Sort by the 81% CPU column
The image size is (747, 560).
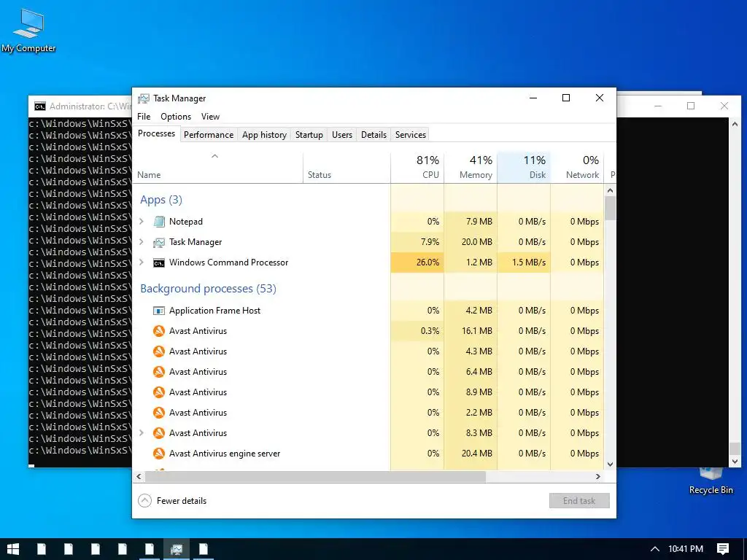point(417,168)
